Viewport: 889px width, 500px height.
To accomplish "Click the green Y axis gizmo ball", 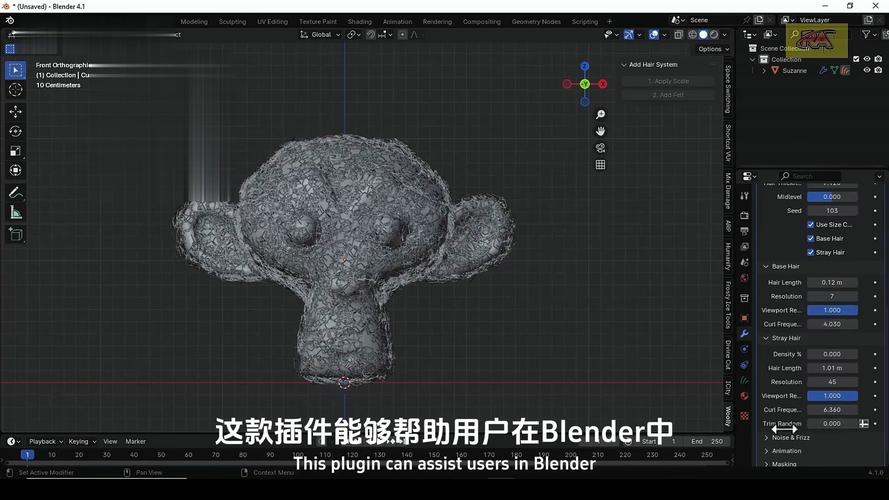I will point(585,84).
